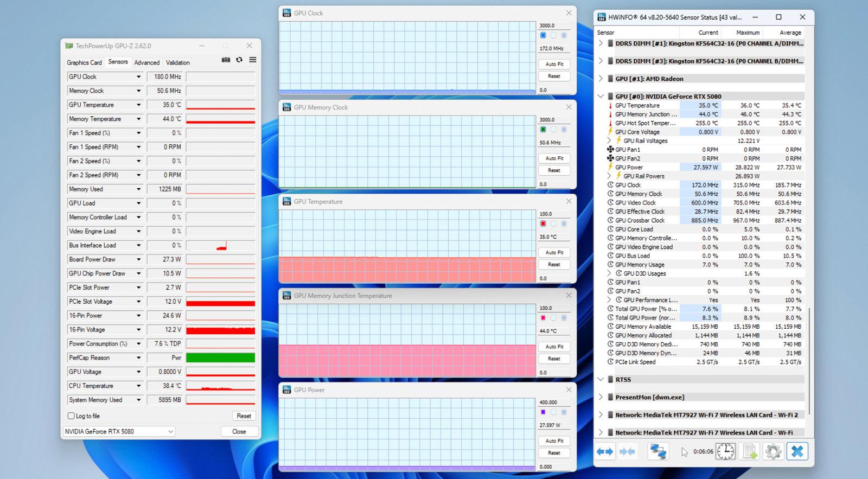This screenshot has height=479, width=868.
Task: Click 400.000 max value field in GPU Power graph
Action: [x=554, y=403]
